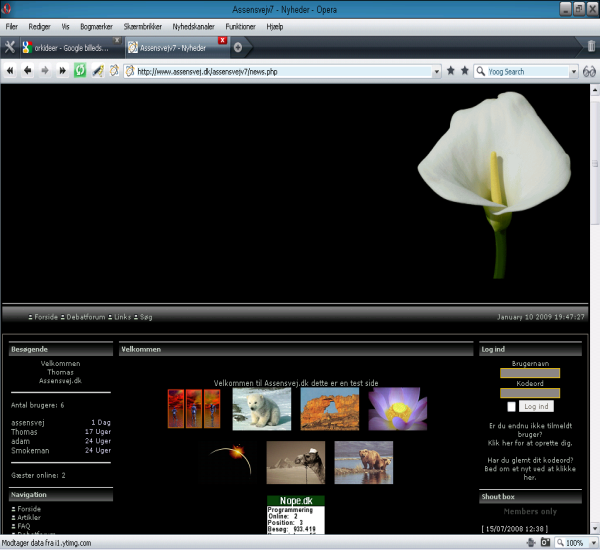This screenshot has width=600, height=550.
Task: Open Artikler in the Navigation panel
Action: 29,517
